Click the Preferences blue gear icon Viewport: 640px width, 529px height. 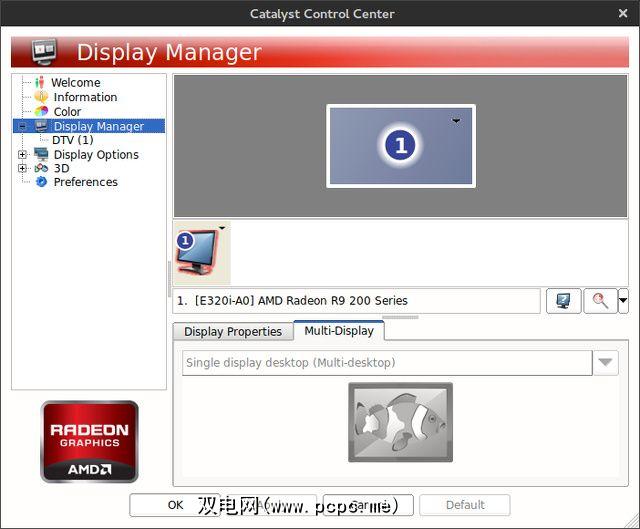41,182
